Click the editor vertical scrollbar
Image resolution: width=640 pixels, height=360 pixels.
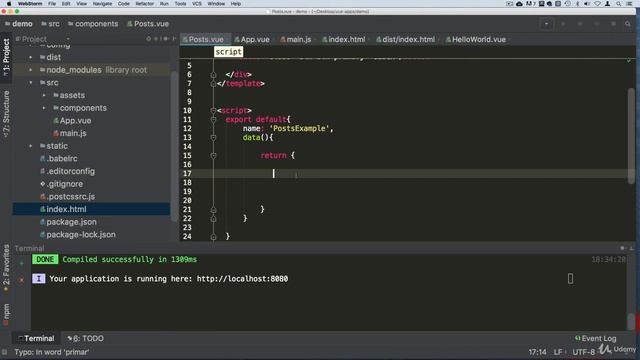631,135
